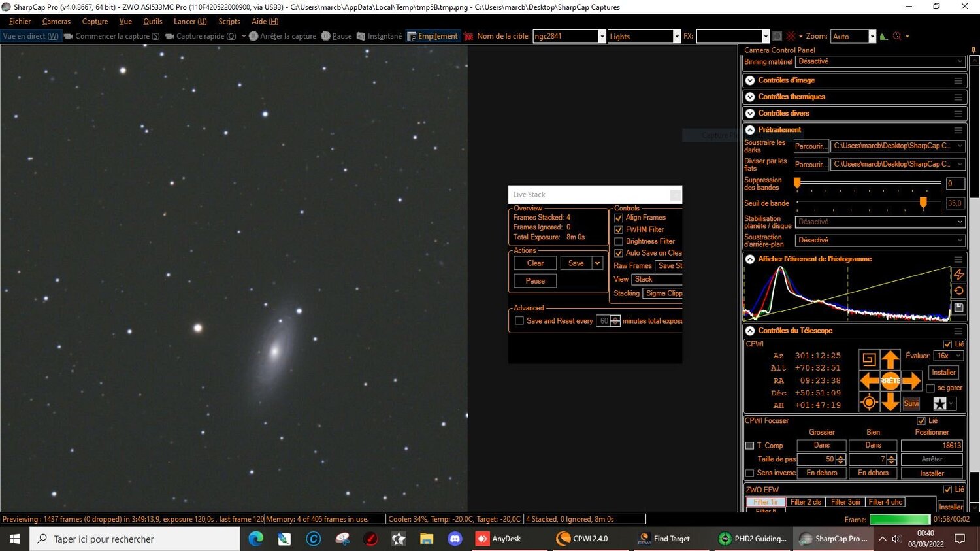Screen dimensions: 980x551
Task: Slew the telescope up with the arrow icon
Action: (890, 359)
